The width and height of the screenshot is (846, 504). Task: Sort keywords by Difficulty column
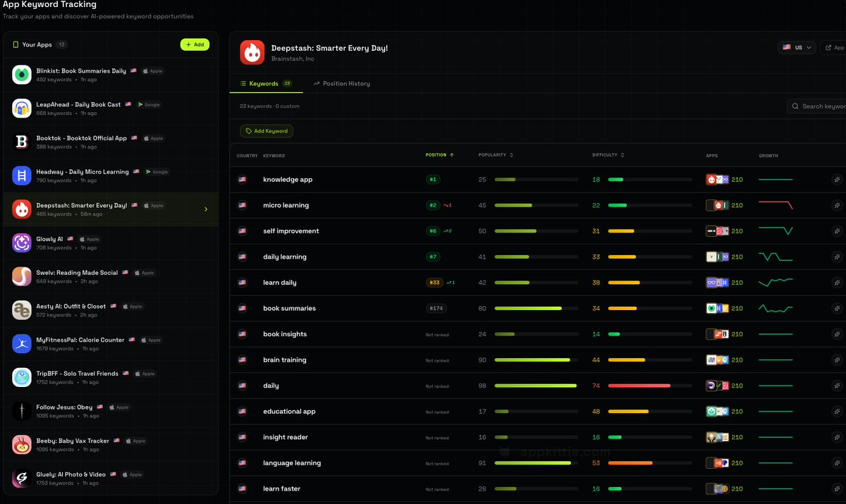608,155
